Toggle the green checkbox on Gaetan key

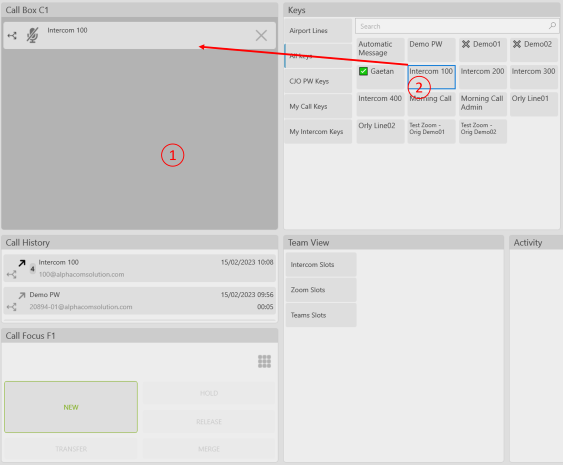click(x=363, y=71)
